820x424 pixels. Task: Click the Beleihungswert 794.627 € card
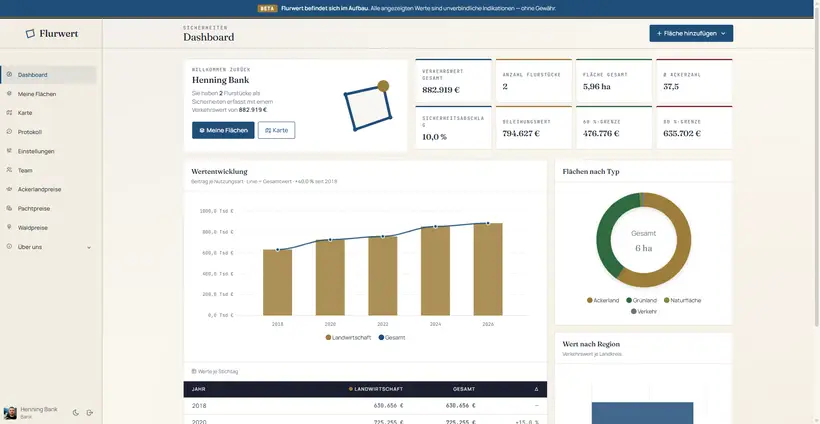coord(534,128)
